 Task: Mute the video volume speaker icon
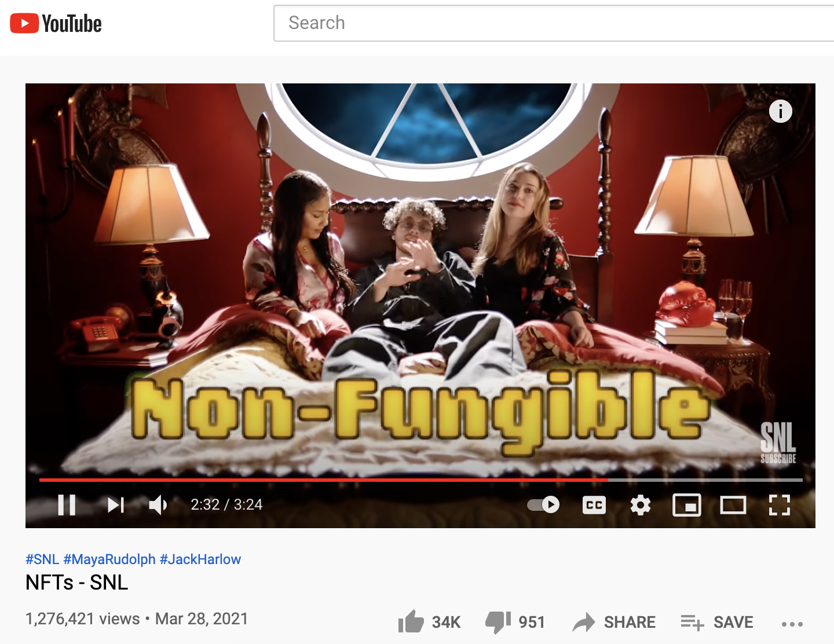pyautogui.click(x=158, y=505)
